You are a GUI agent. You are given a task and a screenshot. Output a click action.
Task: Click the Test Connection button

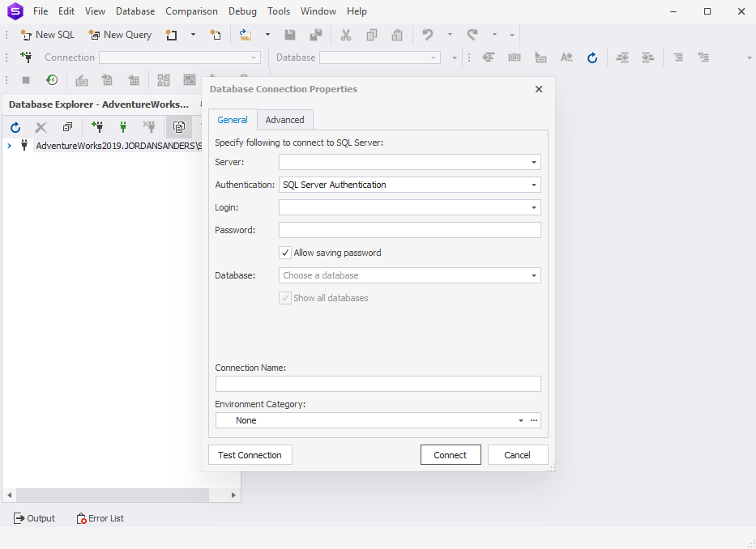point(250,454)
